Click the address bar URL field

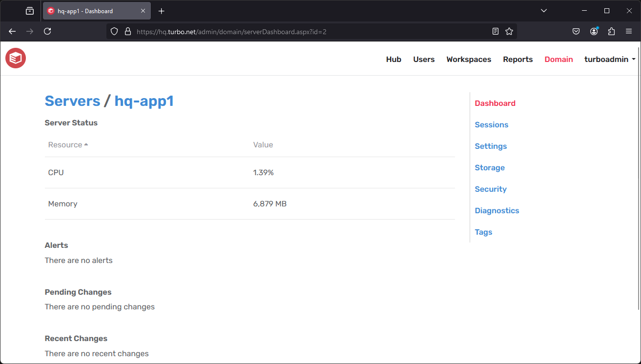293,31
